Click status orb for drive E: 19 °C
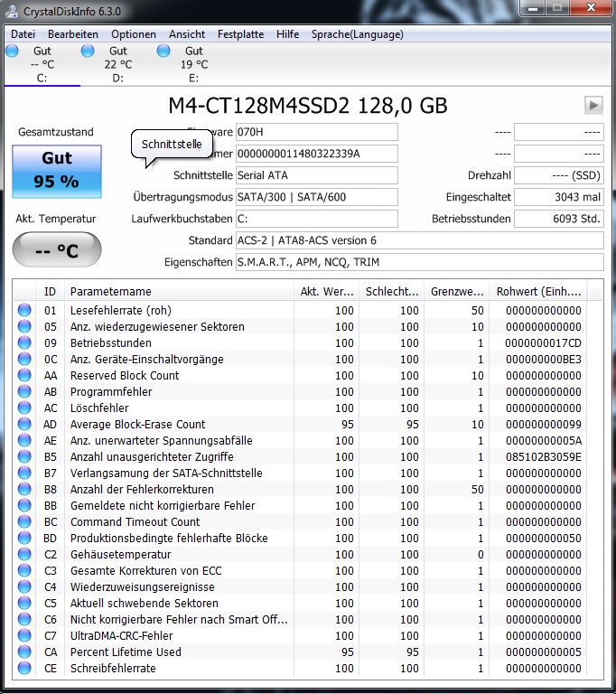 click(163, 51)
